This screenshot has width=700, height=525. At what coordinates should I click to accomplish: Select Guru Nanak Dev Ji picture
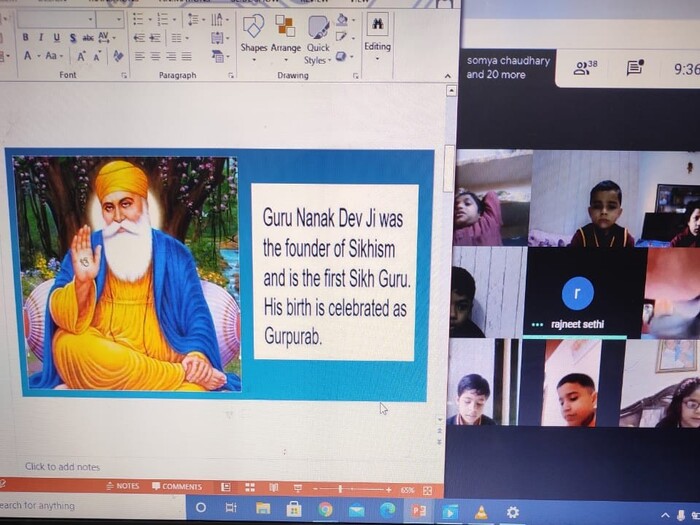127,273
